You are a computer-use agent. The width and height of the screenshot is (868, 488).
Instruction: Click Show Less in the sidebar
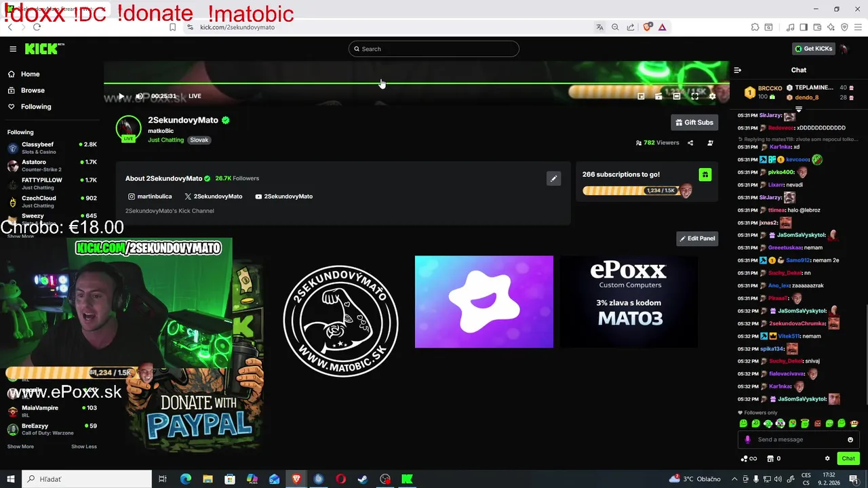point(84,447)
